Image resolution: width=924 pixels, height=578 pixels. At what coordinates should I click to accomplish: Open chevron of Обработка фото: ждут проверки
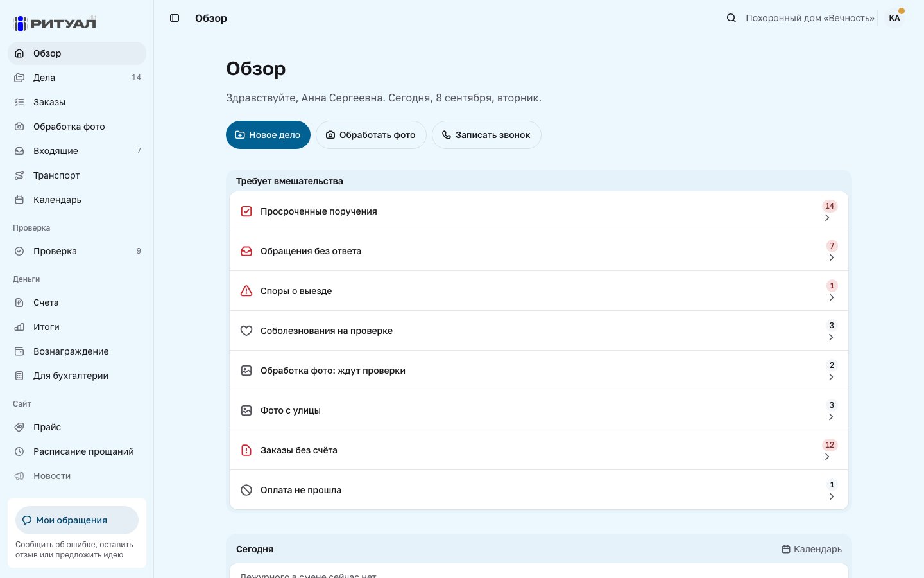[831, 377]
